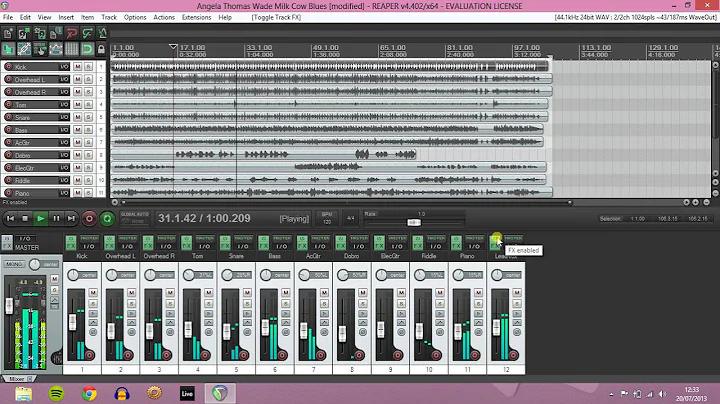Mute the Kick track in track panel

(78, 67)
